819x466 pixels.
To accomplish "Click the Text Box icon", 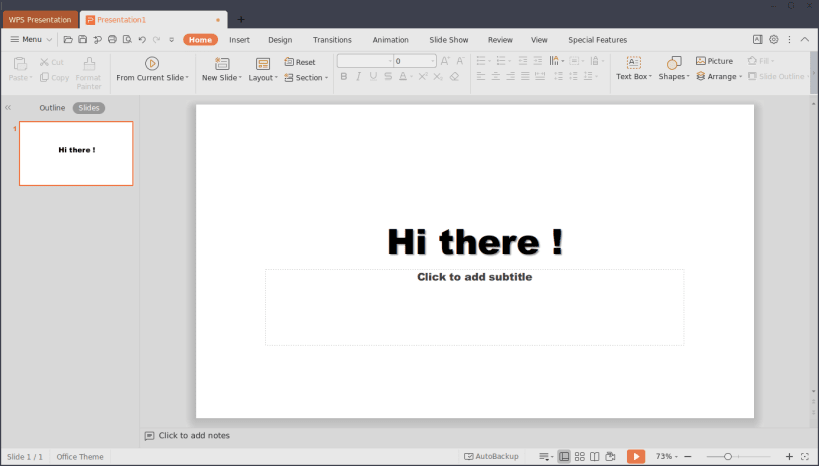I will [x=633, y=63].
